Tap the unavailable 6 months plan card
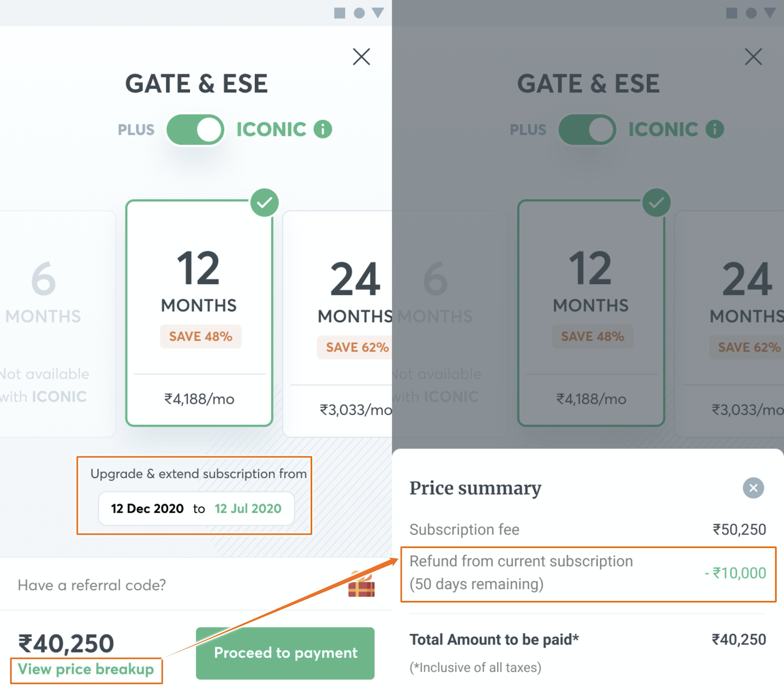 pos(49,324)
